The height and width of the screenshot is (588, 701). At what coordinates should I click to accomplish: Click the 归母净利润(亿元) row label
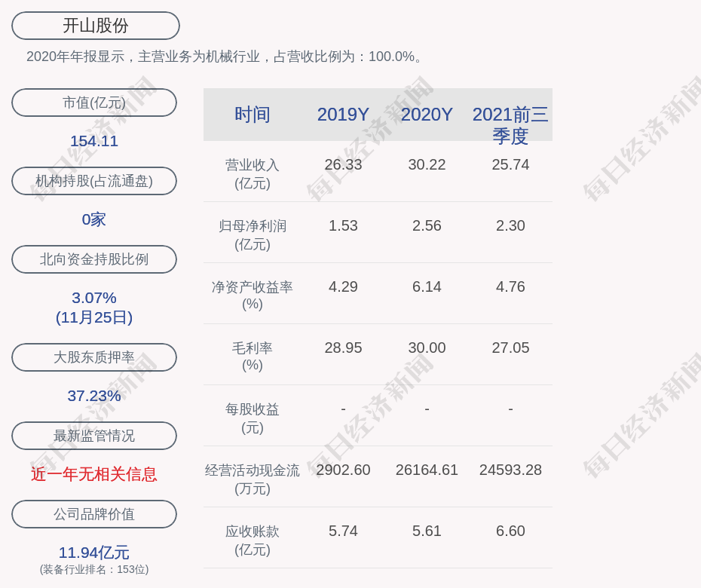[253, 235]
